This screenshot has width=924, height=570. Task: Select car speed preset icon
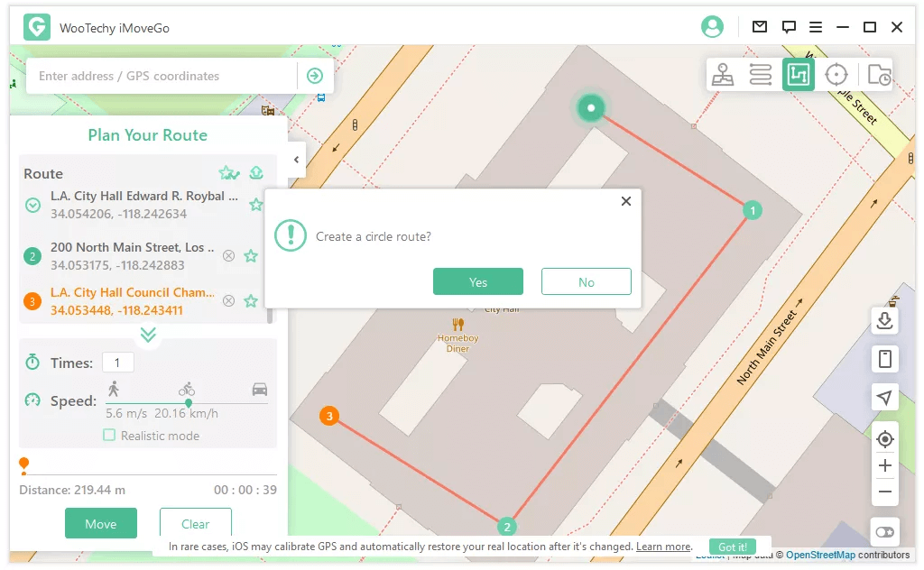260,389
